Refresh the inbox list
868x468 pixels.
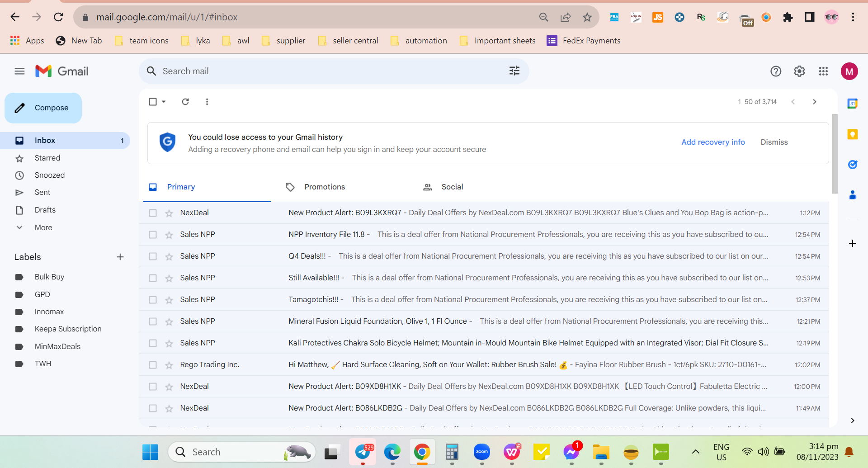185,102
